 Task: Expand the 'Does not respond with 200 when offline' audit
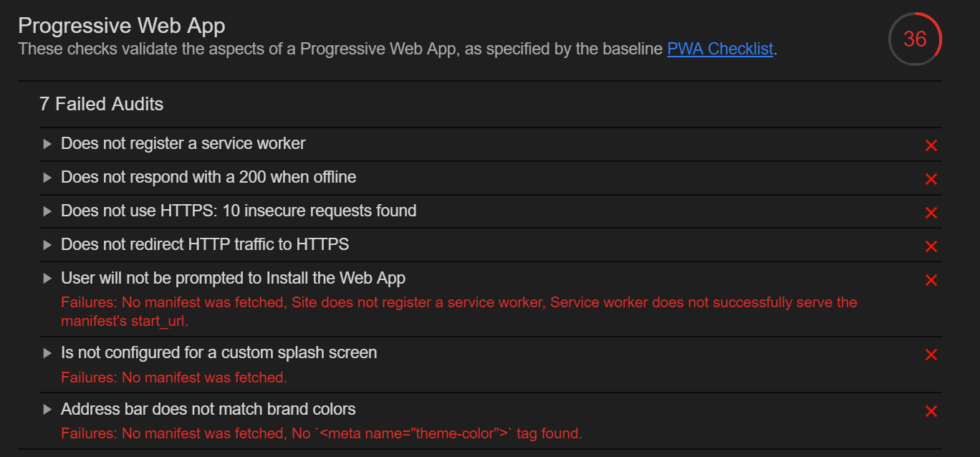click(47, 177)
